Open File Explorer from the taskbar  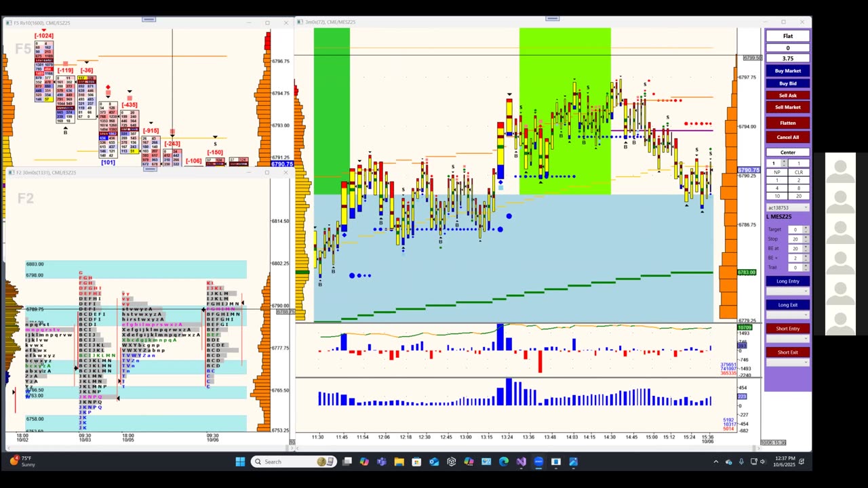point(399,462)
